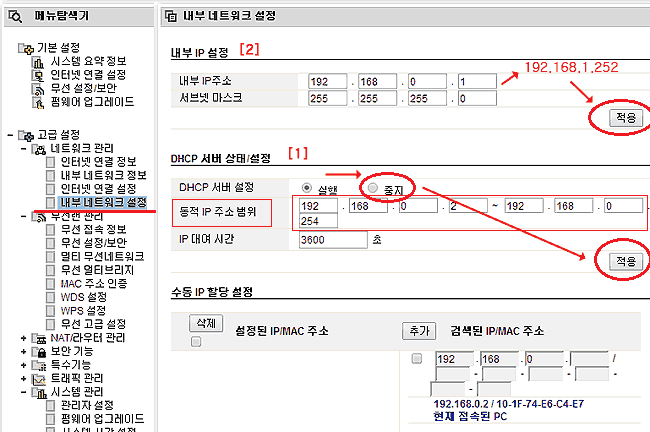Collapse the 시스템 관리 tree node
Image resolution: width=650 pixels, height=432 pixels.
24,392
